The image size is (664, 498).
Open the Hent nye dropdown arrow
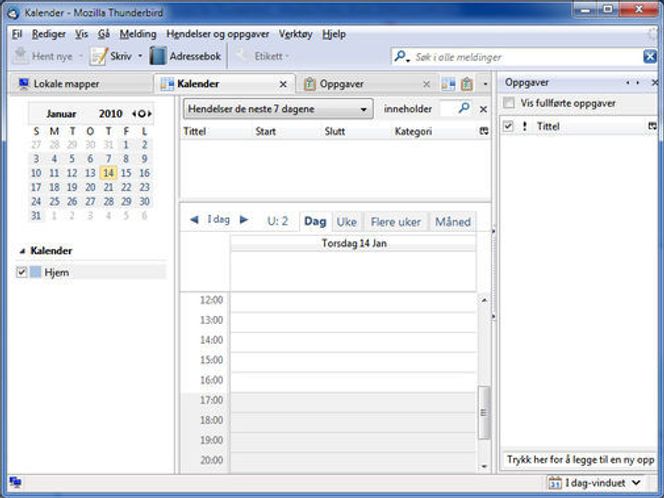[x=80, y=56]
